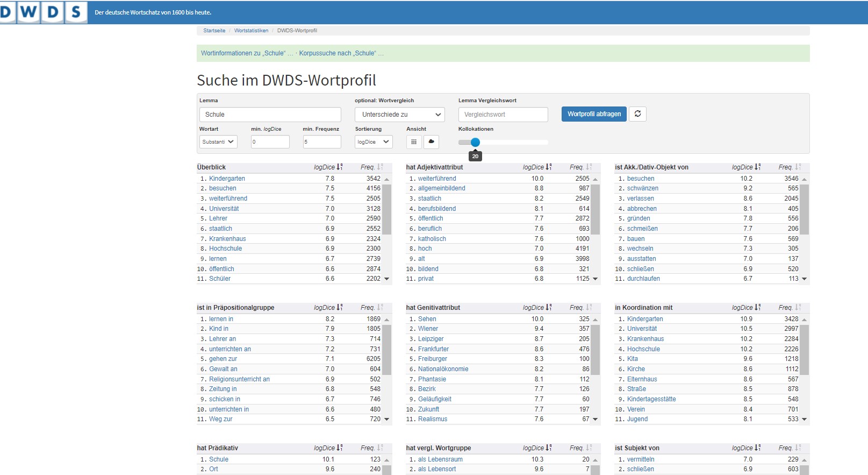Open Nationalökonomie link in hat Genitivattribut
Viewport: 868px width, 475px height.
[443, 369]
